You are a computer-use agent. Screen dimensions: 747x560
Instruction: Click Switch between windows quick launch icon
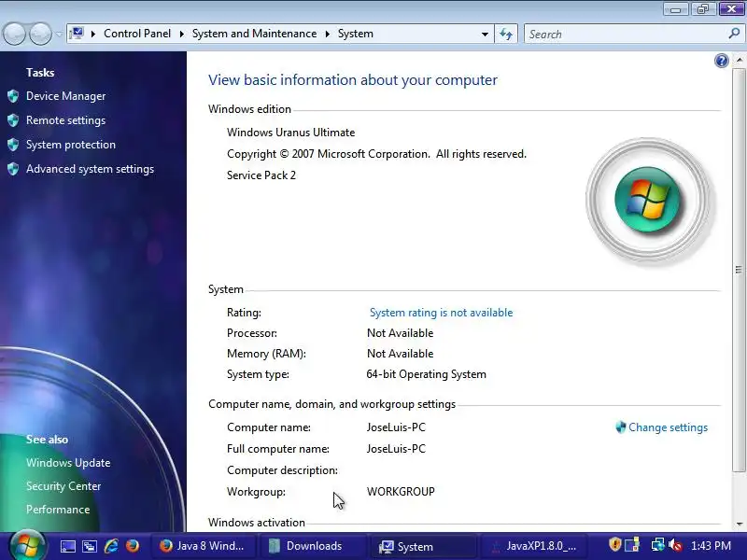[90, 546]
